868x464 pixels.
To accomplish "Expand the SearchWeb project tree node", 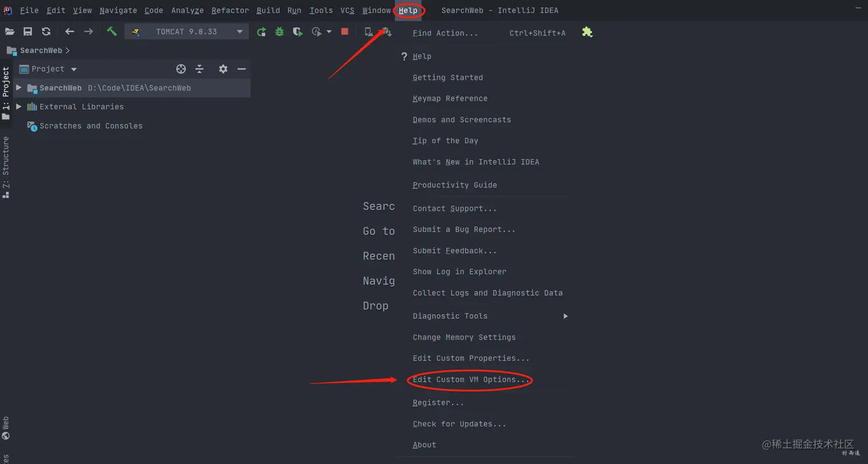I will [19, 88].
